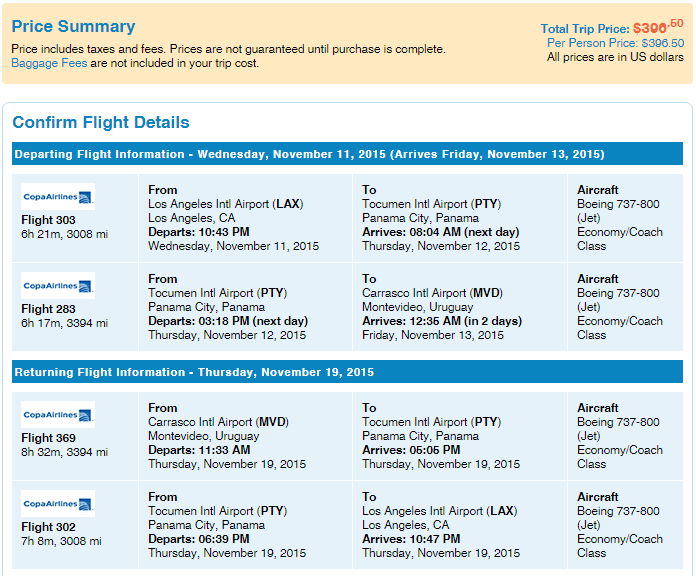
Task: Click Departs 11:33 AM from Montevideo
Action: [199, 450]
